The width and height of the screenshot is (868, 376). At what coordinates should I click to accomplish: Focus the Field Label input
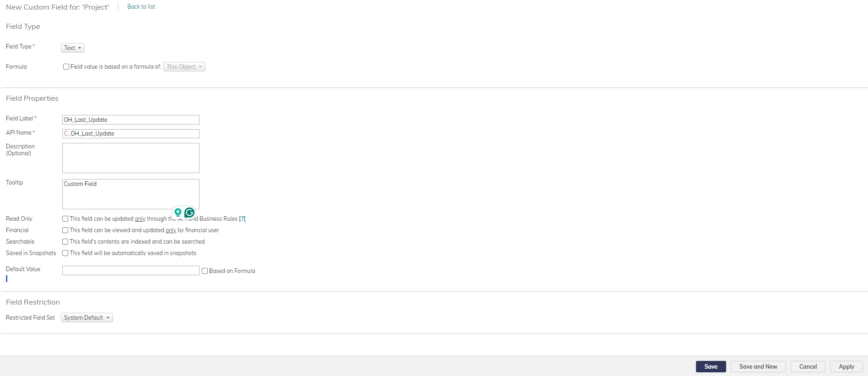(131, 120)
